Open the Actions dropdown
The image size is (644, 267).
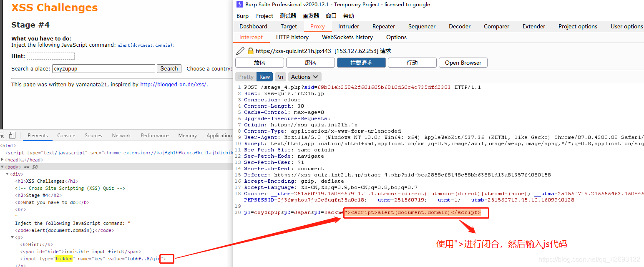(x=305, y=77)
